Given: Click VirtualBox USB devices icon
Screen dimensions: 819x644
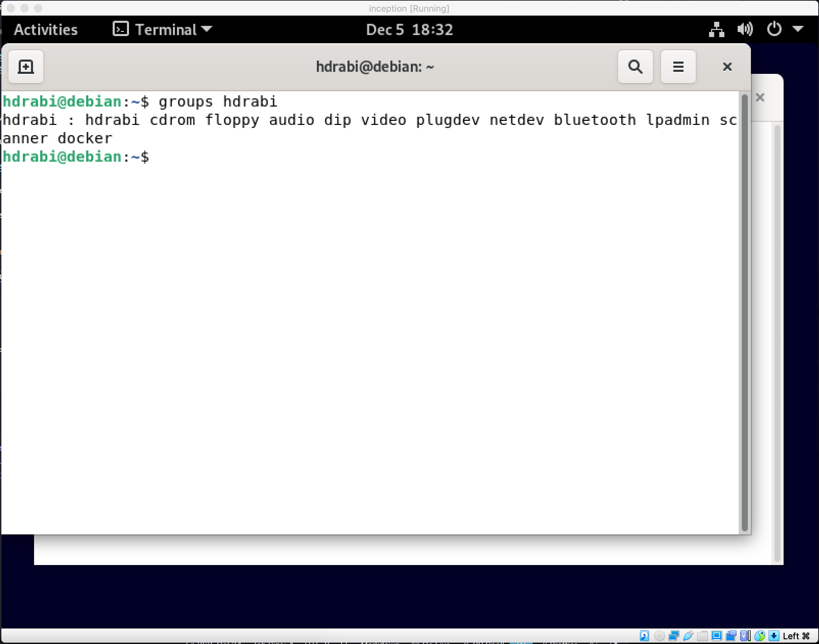Looking at the screenshot, I should pyautogui.click(x=688, y=636).
